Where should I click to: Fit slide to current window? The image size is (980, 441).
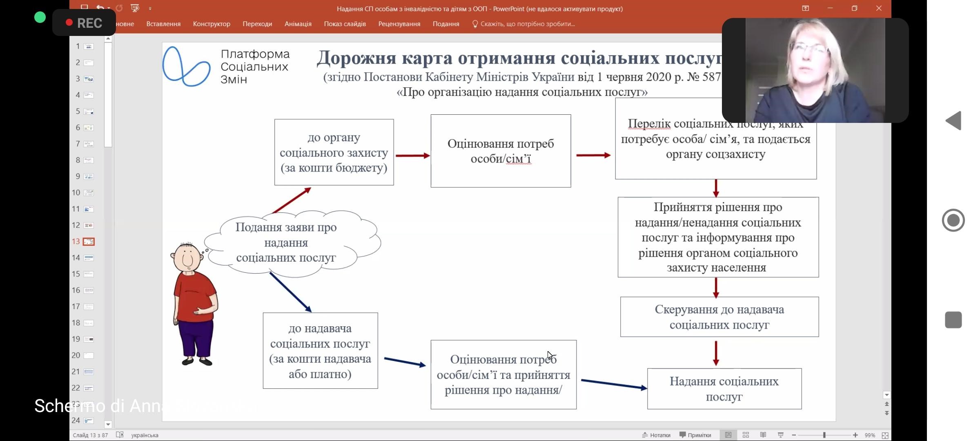tap(885, 435)
